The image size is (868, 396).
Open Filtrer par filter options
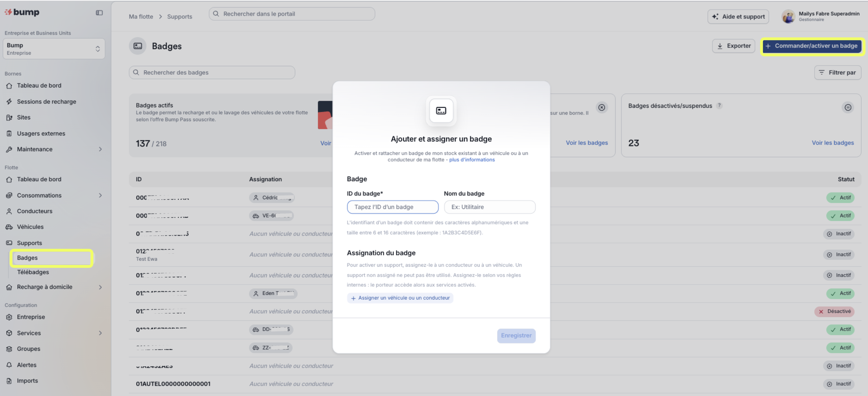coord(837,72)
